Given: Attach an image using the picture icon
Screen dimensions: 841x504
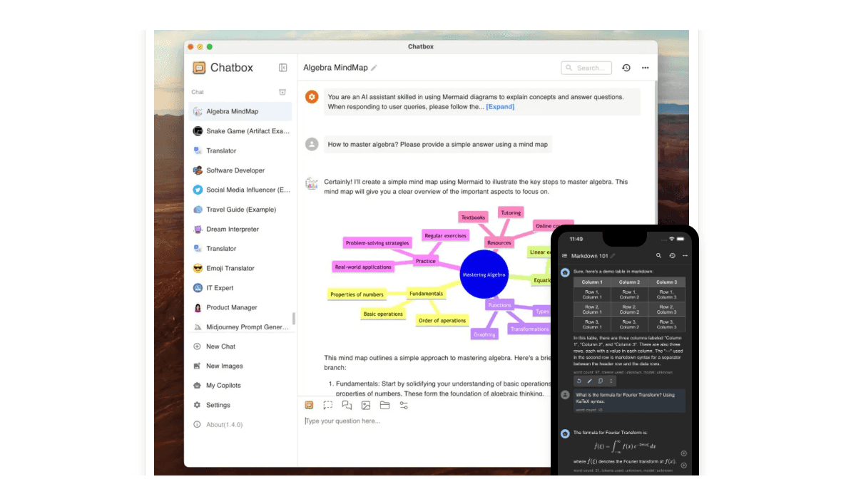Looking at the screenshot, I should tap(366, 406).
